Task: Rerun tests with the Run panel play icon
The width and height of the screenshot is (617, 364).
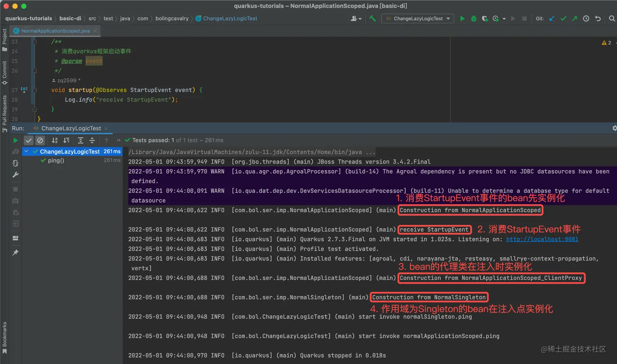Action: 16,140
